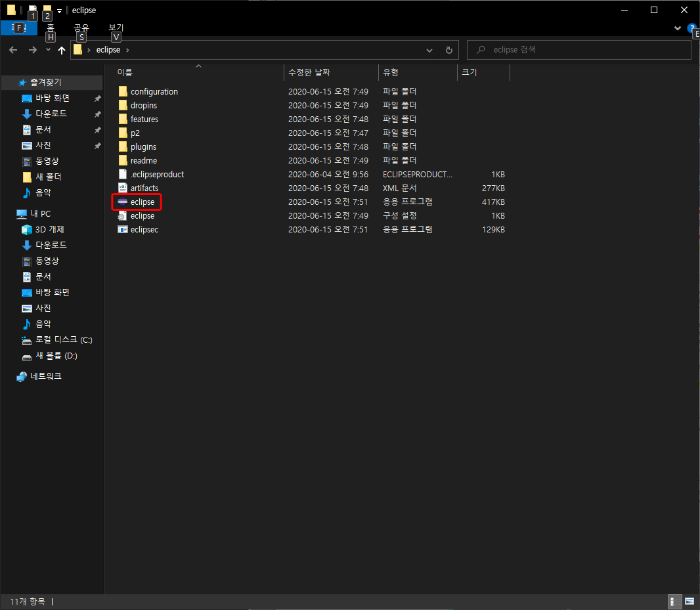
Task: Go forward with the right arrow
Action: (x=33, y=50)
